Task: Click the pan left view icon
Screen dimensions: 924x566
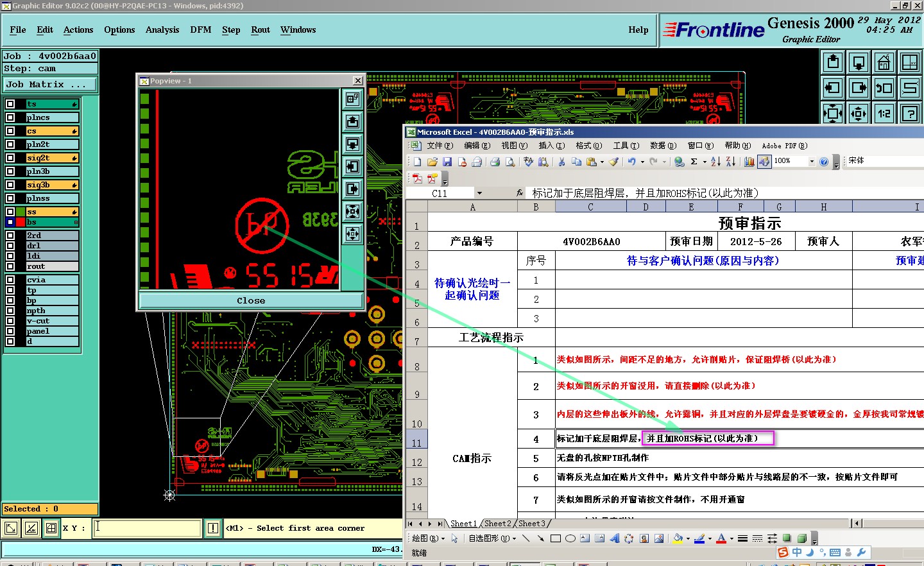Action: [833, 88]
